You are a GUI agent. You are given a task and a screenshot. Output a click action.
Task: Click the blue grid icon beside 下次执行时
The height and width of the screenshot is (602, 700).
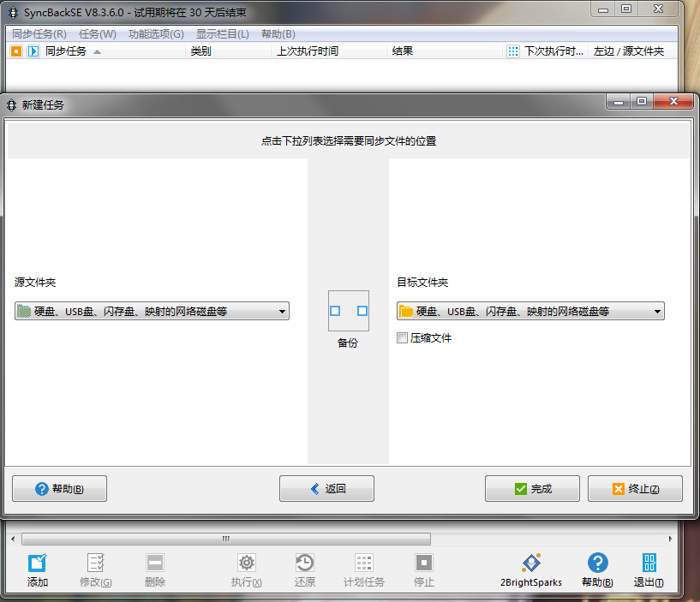[513, 51]
